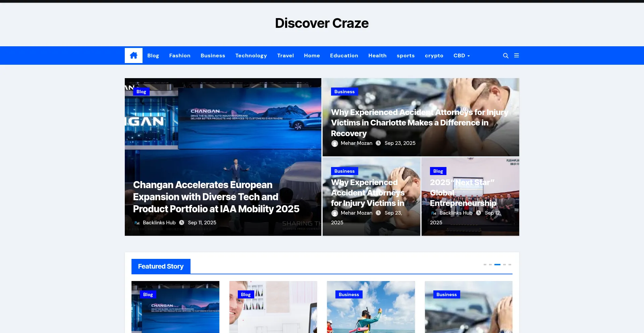Click clock icon beside Sep 11, 2025
Viewport: 644px width, 333px height.
182,222
